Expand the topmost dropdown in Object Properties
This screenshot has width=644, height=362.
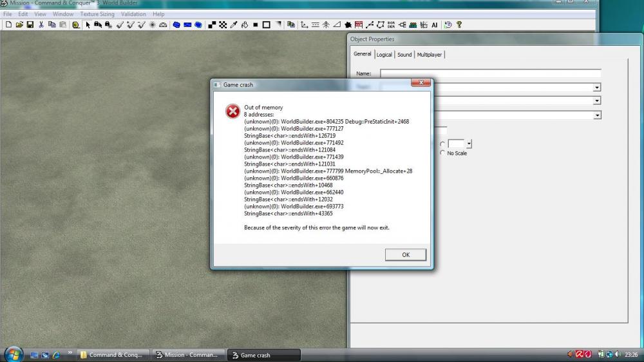[x=597, y=88]
